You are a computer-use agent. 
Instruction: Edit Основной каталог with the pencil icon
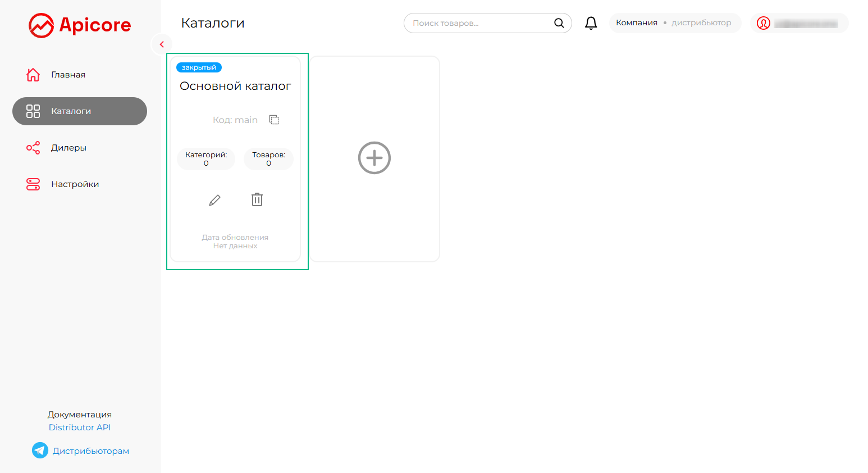pyautogui.click(x=214, y=200)
